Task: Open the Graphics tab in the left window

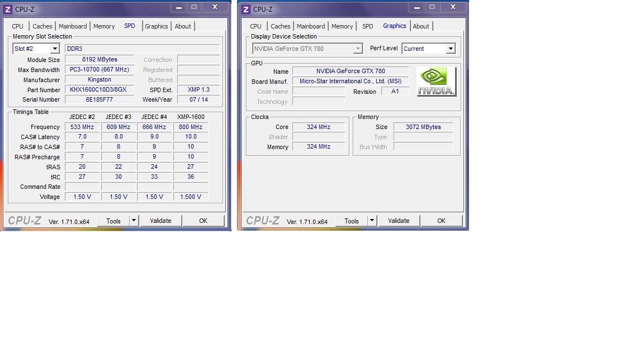Action: pos(157,26)
